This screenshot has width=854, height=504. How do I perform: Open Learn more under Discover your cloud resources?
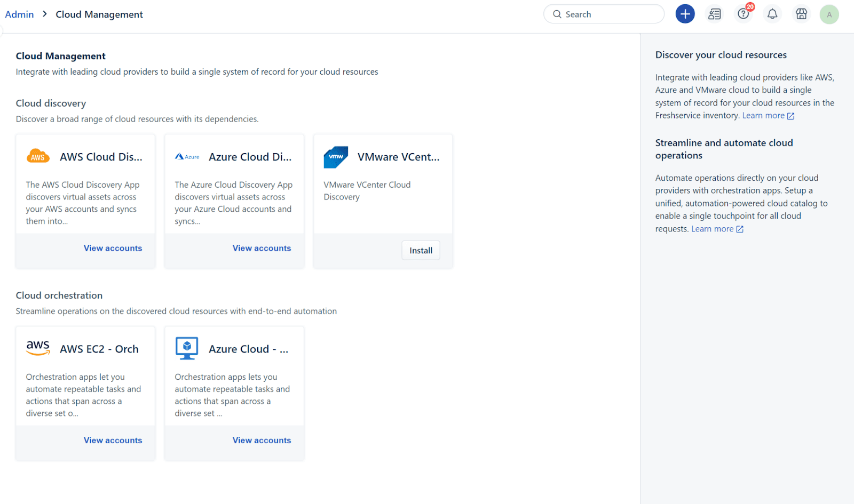click(x=763, y=115)
